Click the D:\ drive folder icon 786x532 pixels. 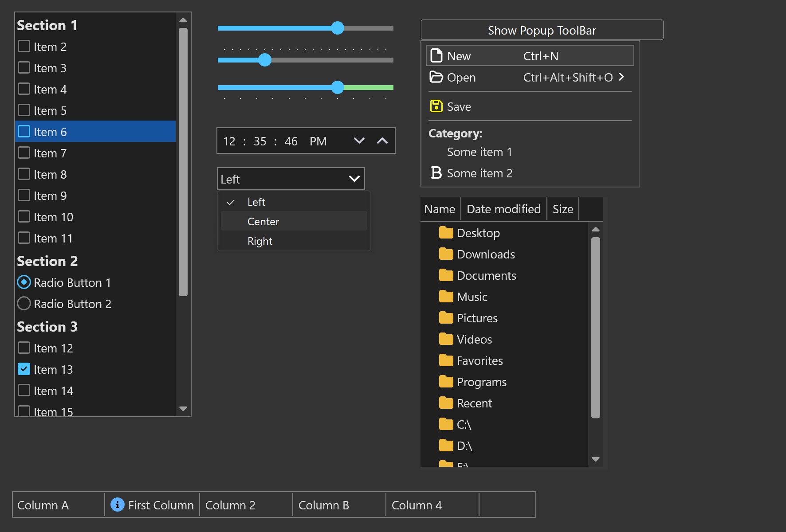(446, 446)
